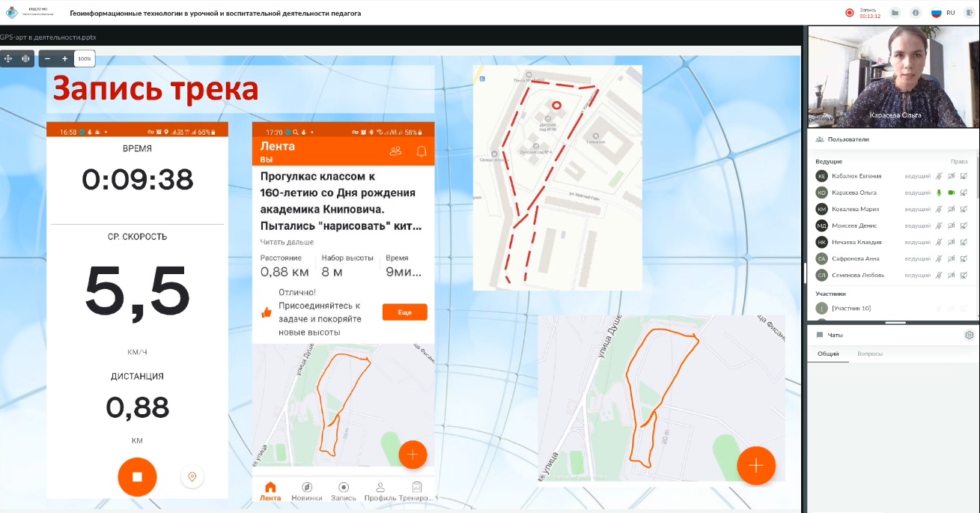
Task: Switch to the Вопросы chat tab
Action: [x=869, y=353]
